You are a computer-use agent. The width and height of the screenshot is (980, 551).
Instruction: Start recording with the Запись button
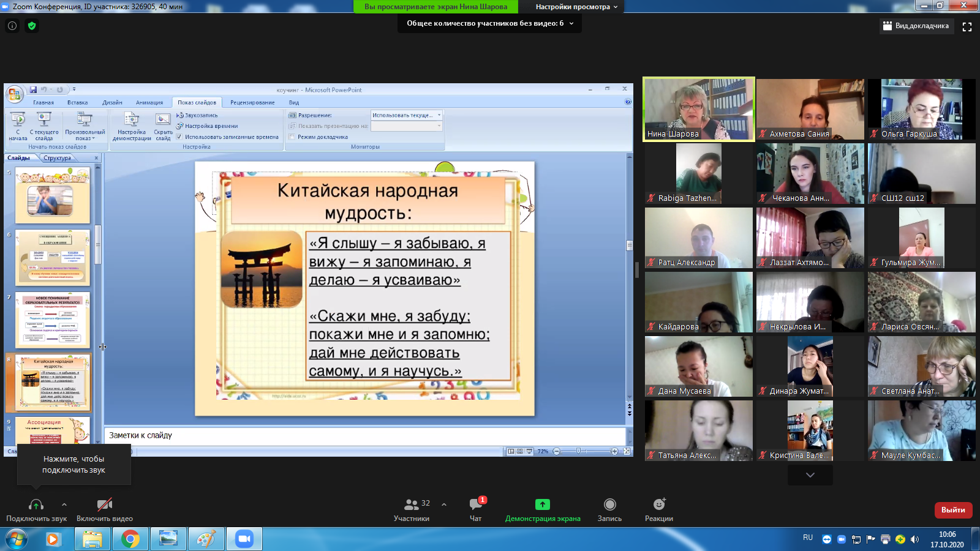click(x=609, y=504)
